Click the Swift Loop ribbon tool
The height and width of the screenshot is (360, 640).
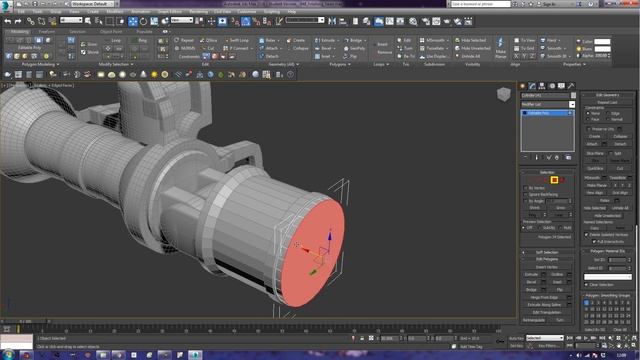pyautogui.click(x=237, y=40)
